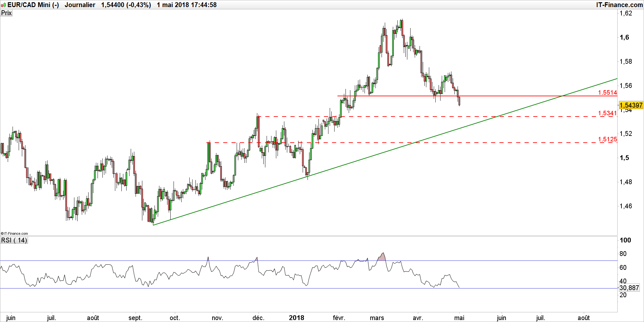The image size is (644, 322).
Task: Click the 1,58 price axis label
Action: click(626, 61)
